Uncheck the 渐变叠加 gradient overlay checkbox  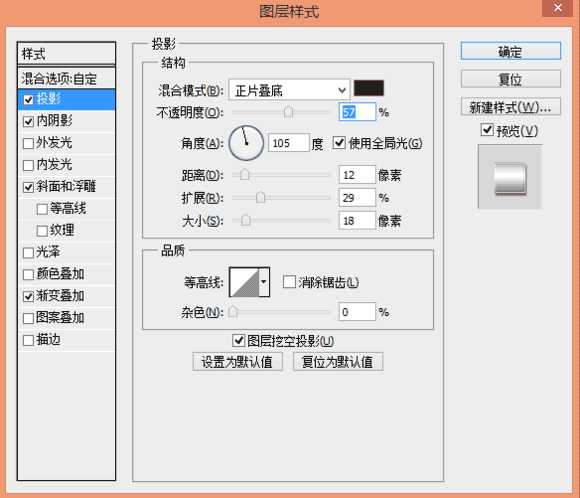pyautogui.click(x=28, y=296)
